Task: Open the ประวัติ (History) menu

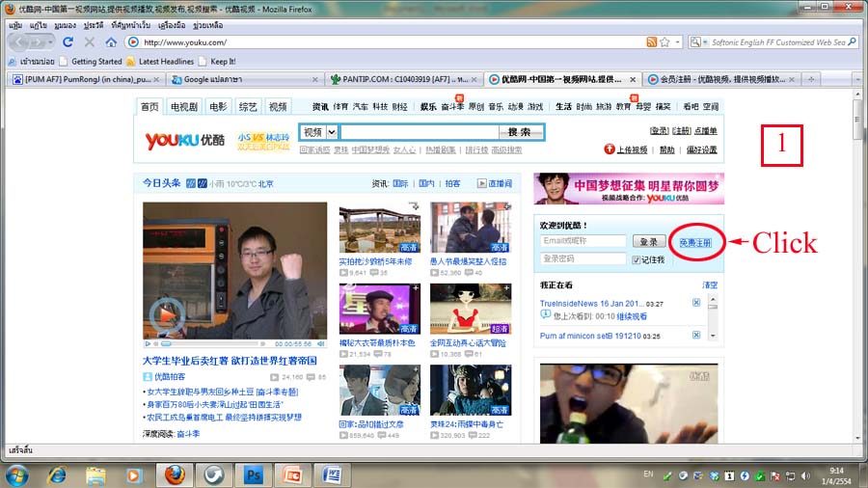Action: tap(94, 25)
